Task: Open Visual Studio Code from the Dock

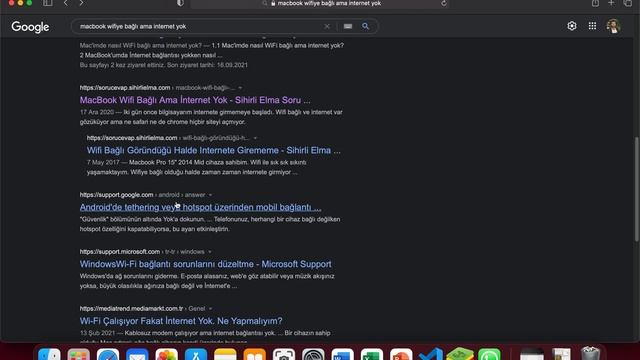Action: coord(431,354)
